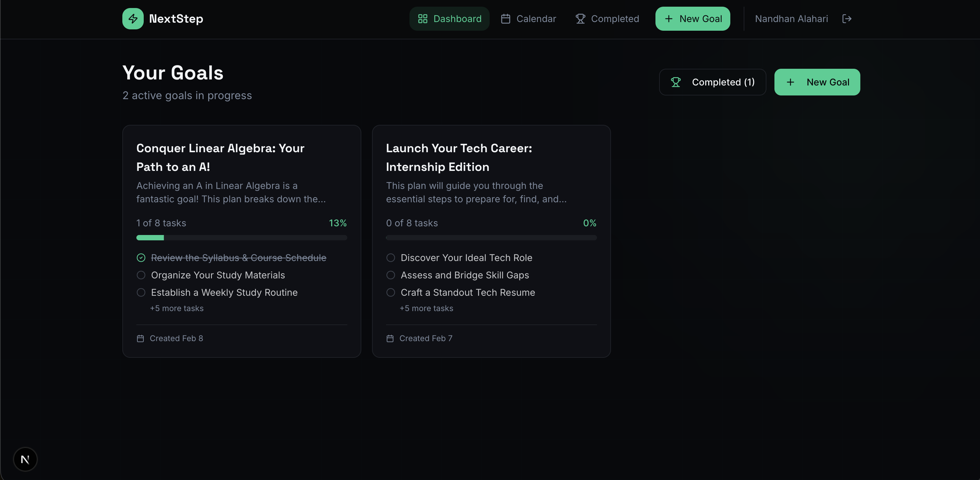Click calendar icon beside Created Feb 8
Image resolution: width=980 pixels, height=480 pixels.
tap(140, 338)
